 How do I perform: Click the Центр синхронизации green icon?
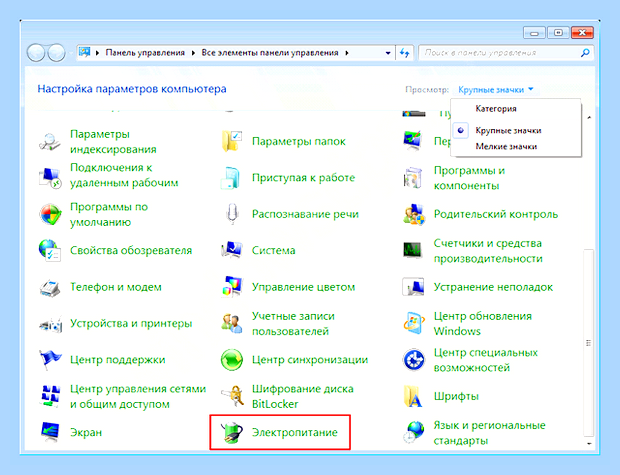tap(232, 360)
